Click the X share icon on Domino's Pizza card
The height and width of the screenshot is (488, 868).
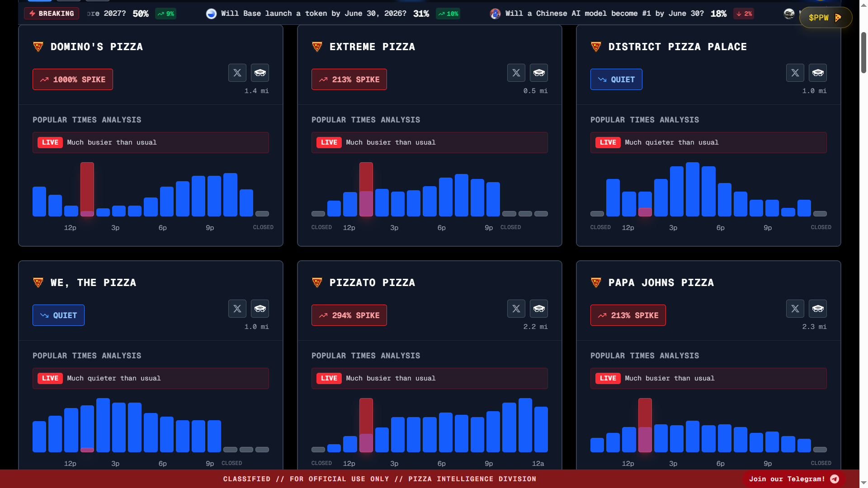pos(237,73)
